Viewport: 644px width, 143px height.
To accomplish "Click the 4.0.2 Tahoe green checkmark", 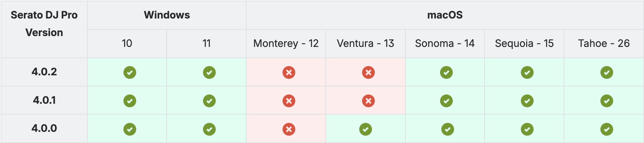I will tap(607, 72).
